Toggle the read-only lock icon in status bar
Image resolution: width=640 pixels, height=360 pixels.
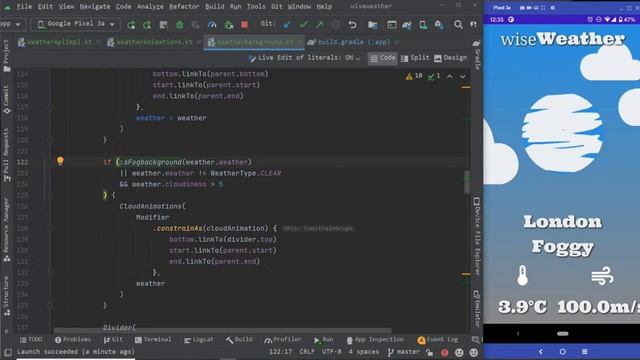click(x=429, y=352)
